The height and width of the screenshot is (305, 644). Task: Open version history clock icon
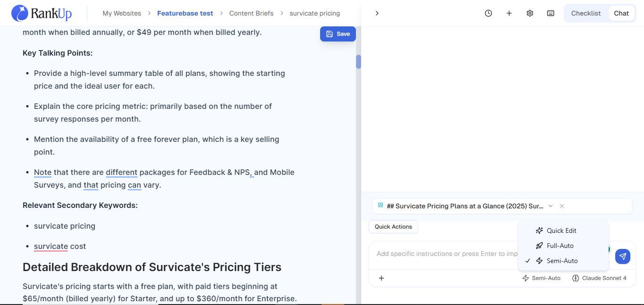click(488, 13)
